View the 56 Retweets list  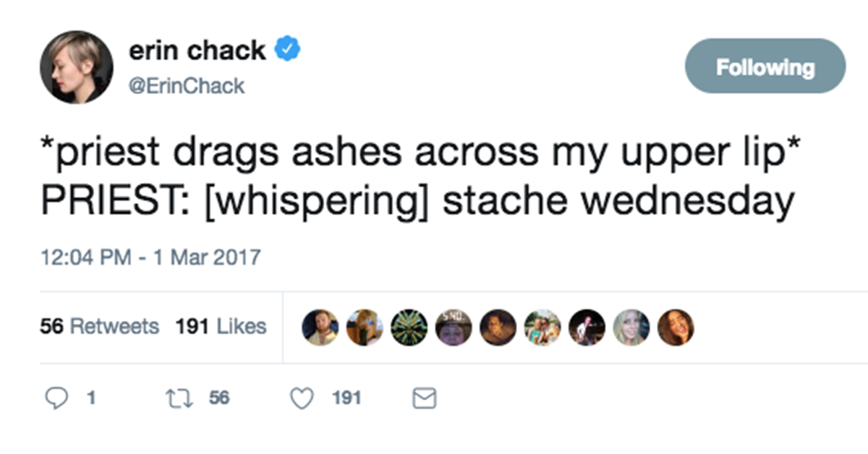(99, 326)
